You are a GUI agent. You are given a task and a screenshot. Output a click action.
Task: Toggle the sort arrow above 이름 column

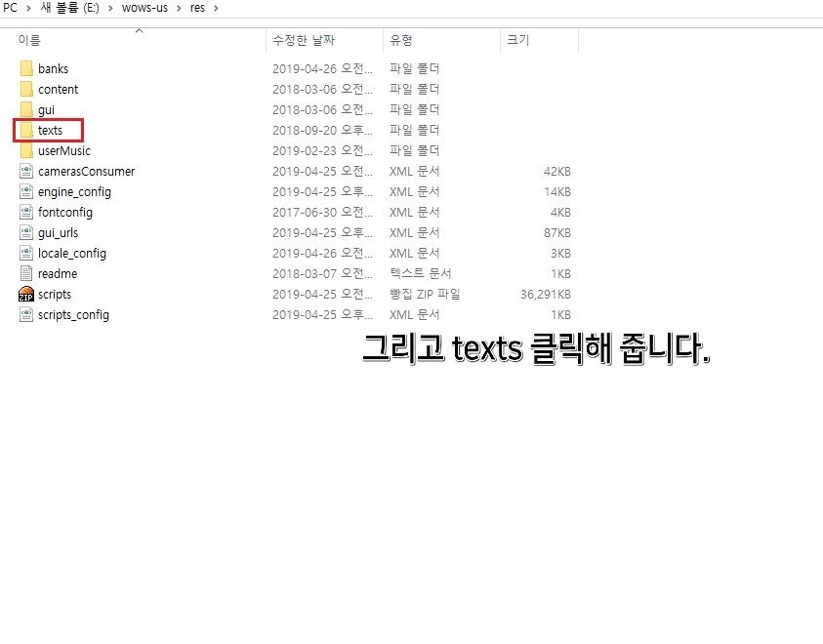(139, 31)
